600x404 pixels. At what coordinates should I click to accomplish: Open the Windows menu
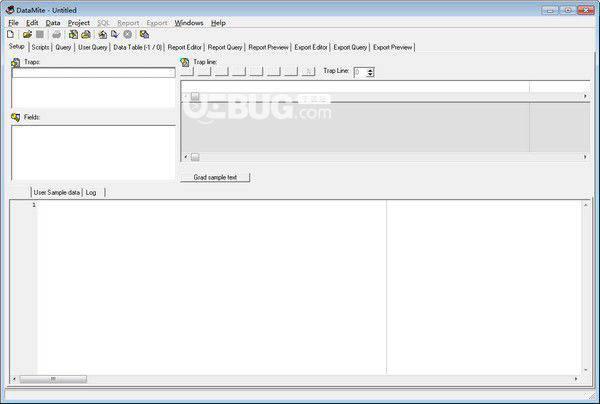[x=189, y=23]
